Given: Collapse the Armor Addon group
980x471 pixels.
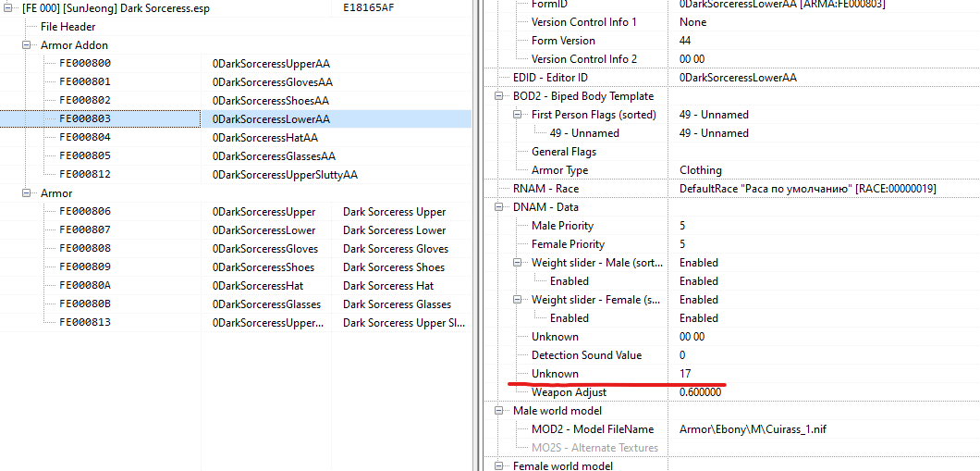Looking at the screenshot, I should (x=27, y=45).
